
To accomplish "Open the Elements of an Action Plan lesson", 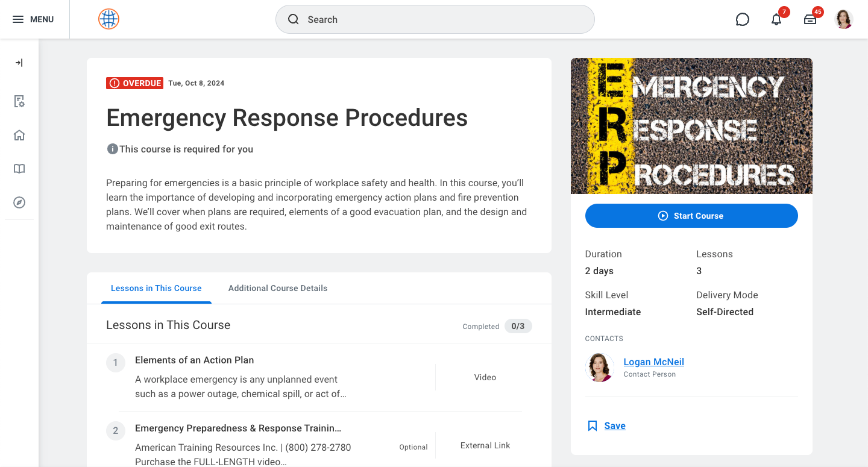I will (194, 360).
